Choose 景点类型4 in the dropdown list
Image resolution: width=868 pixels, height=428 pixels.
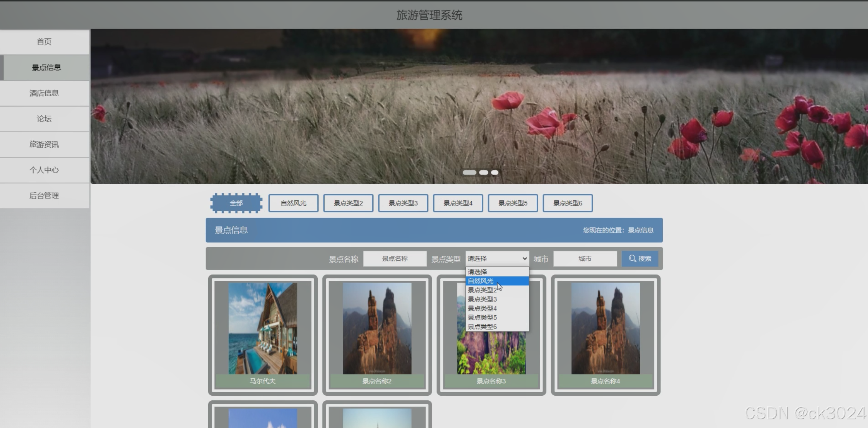(x=497, y=308)
